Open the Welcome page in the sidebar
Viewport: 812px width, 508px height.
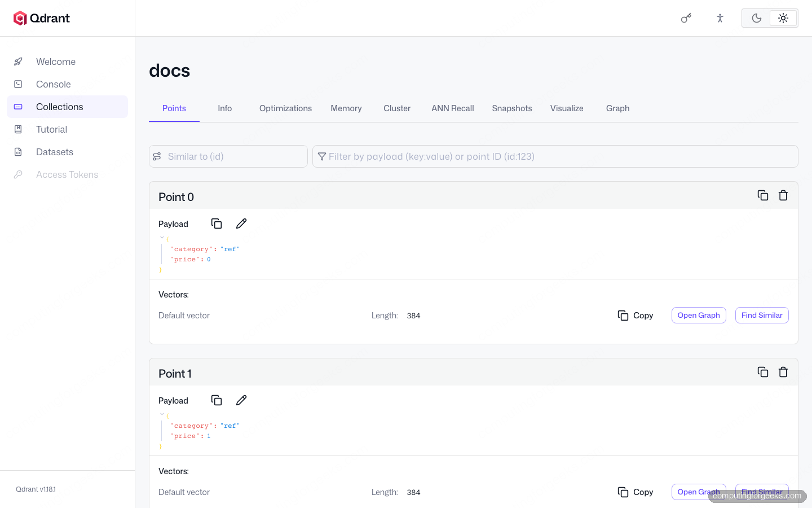[68, 62]
